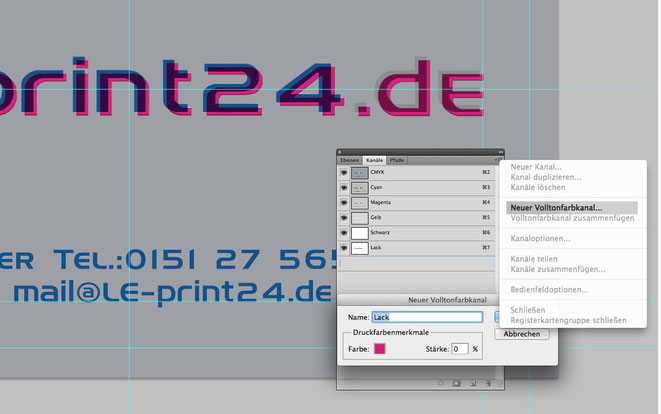Image resolution: width=661 pixels, height=414 pixels.
Task: Hide the Gelb channel
Action: point(344,218)
